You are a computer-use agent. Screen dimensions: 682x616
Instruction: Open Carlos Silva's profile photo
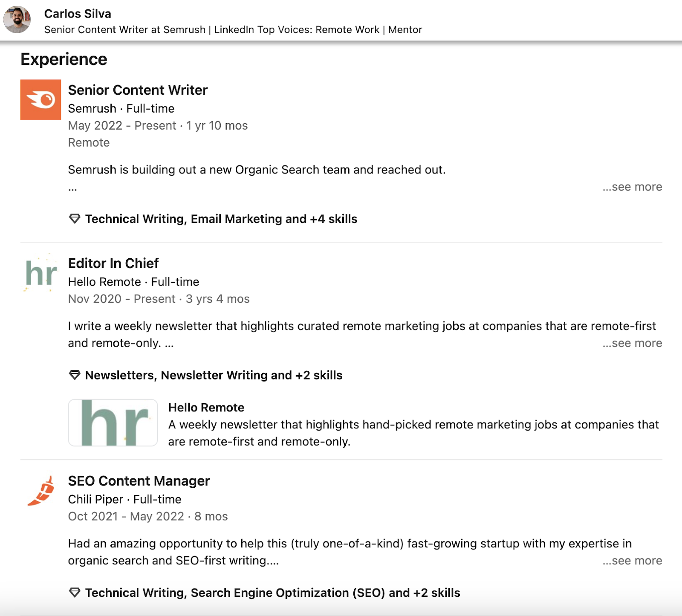(17, 20)
